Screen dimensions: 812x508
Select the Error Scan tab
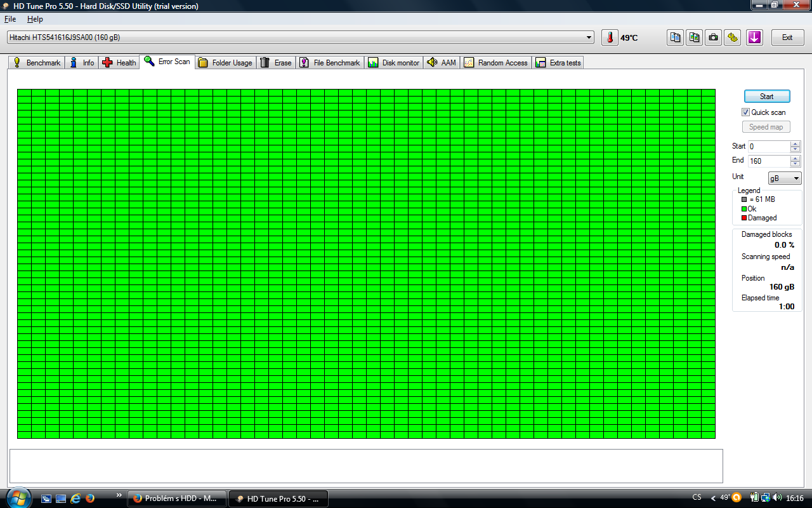(x=167, y=62)
